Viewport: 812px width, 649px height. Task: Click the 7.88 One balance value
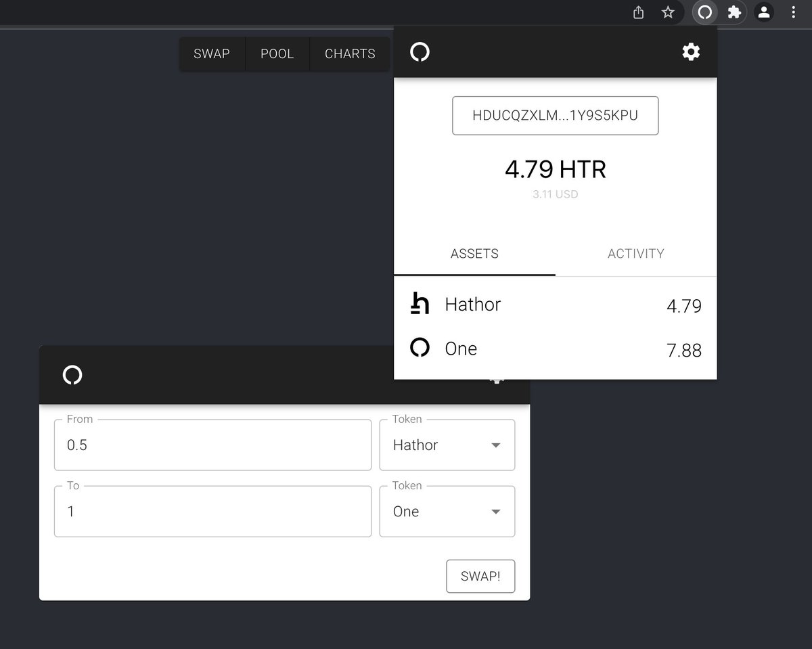click(x=684, y=350)
